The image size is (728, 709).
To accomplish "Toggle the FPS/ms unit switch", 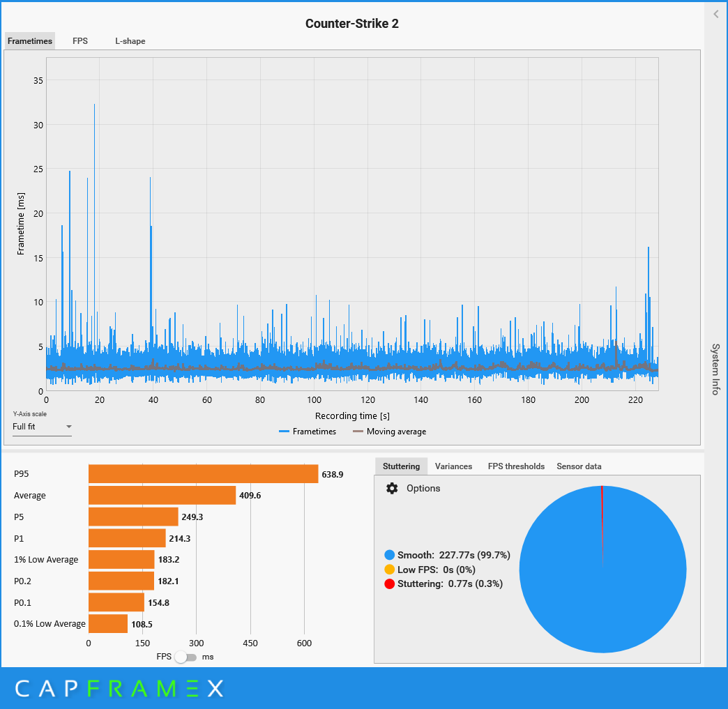I will pyautogui.click(x=185, y=657).
